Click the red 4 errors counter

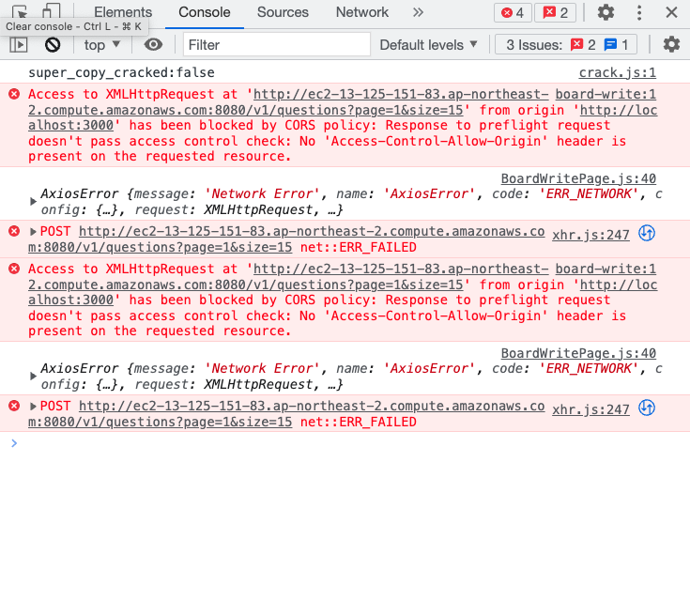coord(513,12)
